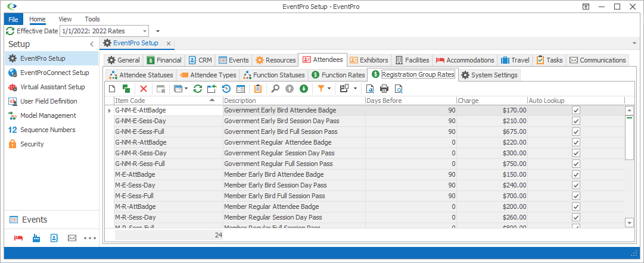Sort by Item Code column header
Viewport: 644px width, 263px height.
point(168,101)
